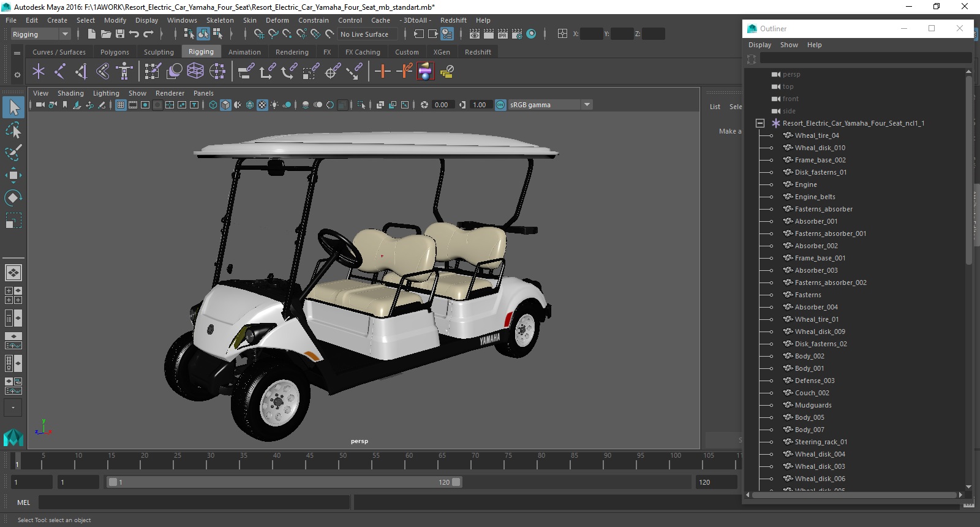Open the sRGB gamma view transform dropdown
This screenshot has height=527, width=980.
(x=551, y=105)
